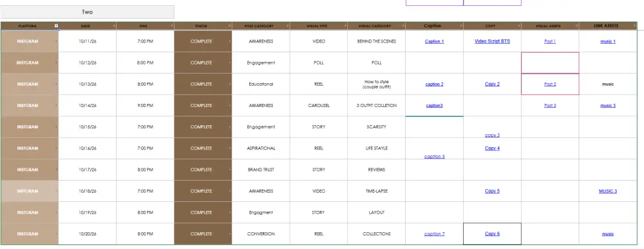The width and height of the screenshot is (644, 249).
Task: Open the TIME column filter arrow
Action: point(172,26)
